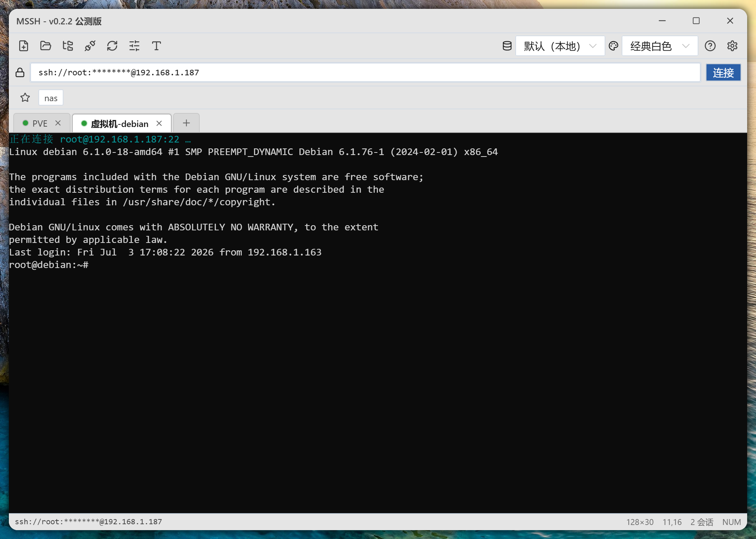Screen dimensions: 756x539
Task: Click the lock icon beside address bar
Action: 20,72
